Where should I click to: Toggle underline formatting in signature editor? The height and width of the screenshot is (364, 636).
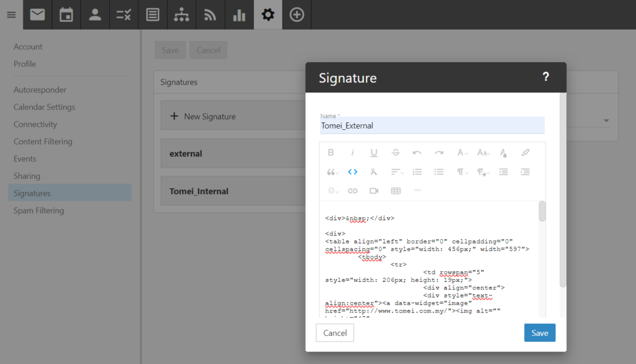(x=374, y=153)
